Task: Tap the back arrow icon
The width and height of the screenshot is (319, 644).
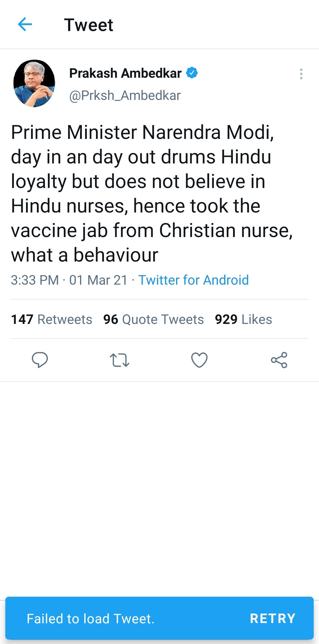Action: point(25,24)
